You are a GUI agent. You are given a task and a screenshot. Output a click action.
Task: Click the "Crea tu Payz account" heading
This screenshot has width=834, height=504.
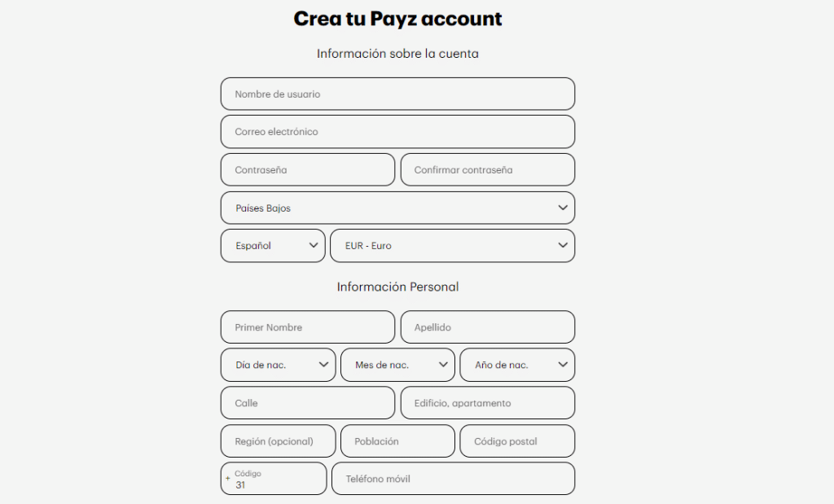pyautogui.click(x=397, y=18)
